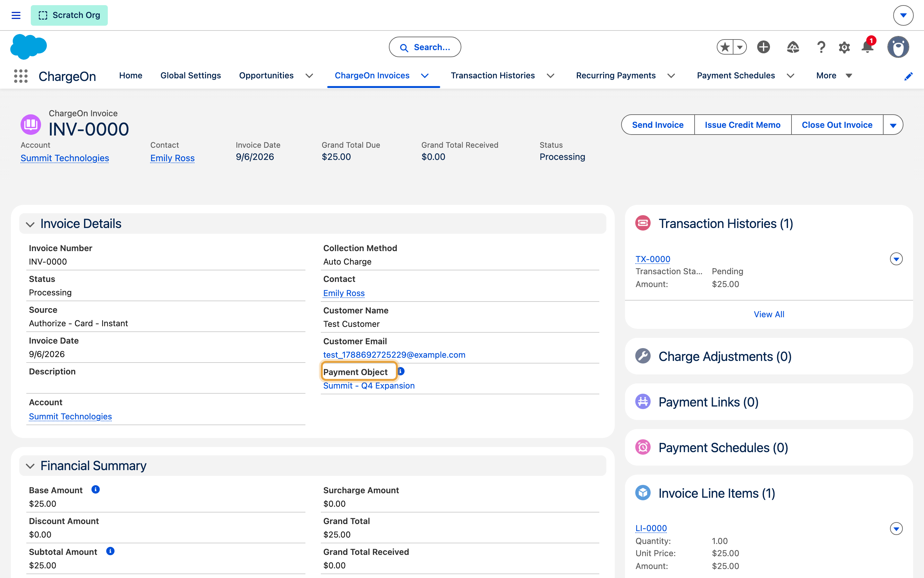The image size is (924, 578).
Task: Open the Help question mark icon
Action: pos(821,47)
